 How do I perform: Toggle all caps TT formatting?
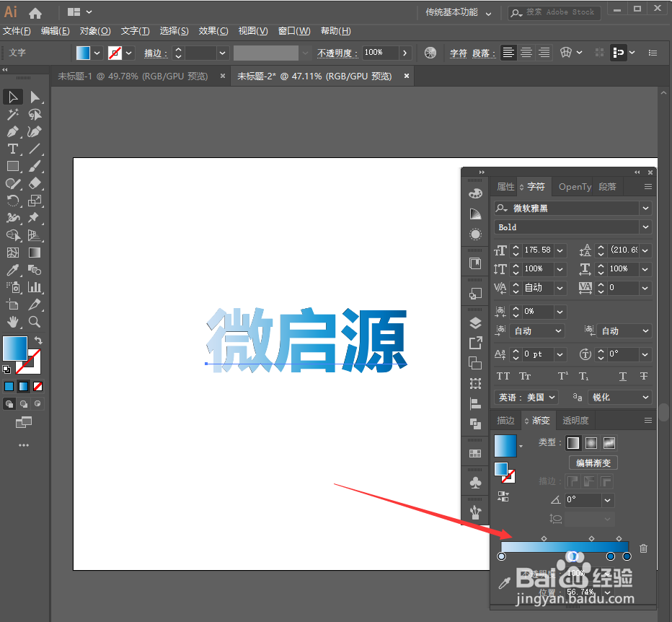pyautogui.click(x=503, y=376)
